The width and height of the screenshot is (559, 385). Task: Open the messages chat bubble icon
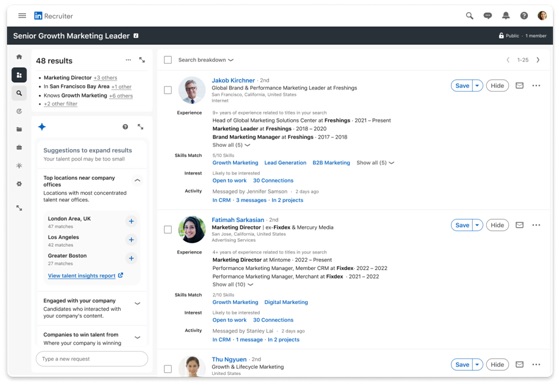(487, 16)
